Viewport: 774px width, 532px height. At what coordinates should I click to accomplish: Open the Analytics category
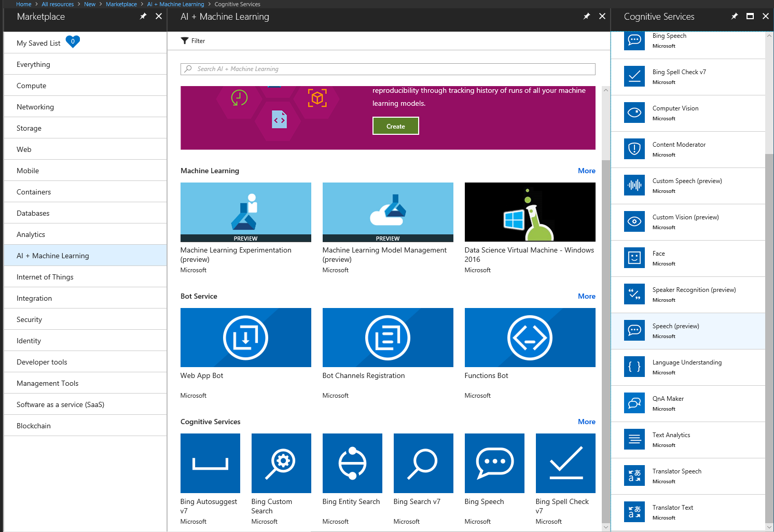[x=85, y=234]
